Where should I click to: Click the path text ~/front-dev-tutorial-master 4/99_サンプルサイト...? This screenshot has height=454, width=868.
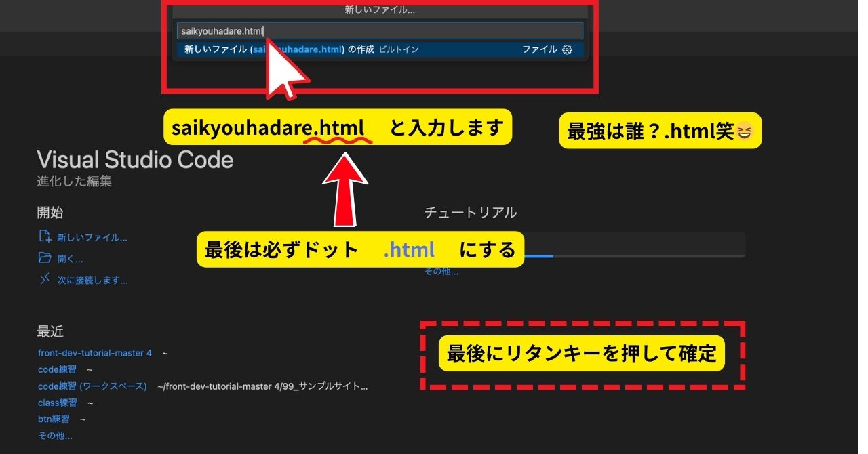tap(262, 386)
